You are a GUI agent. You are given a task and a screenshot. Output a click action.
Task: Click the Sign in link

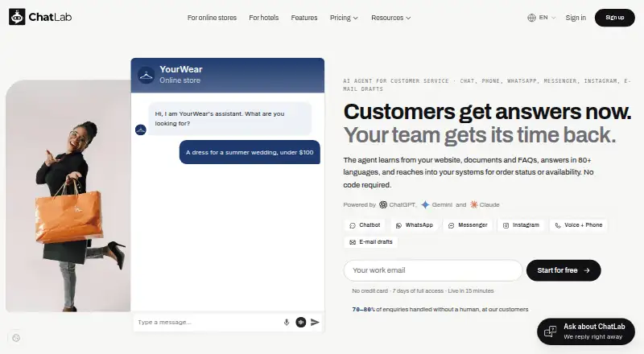576,18
